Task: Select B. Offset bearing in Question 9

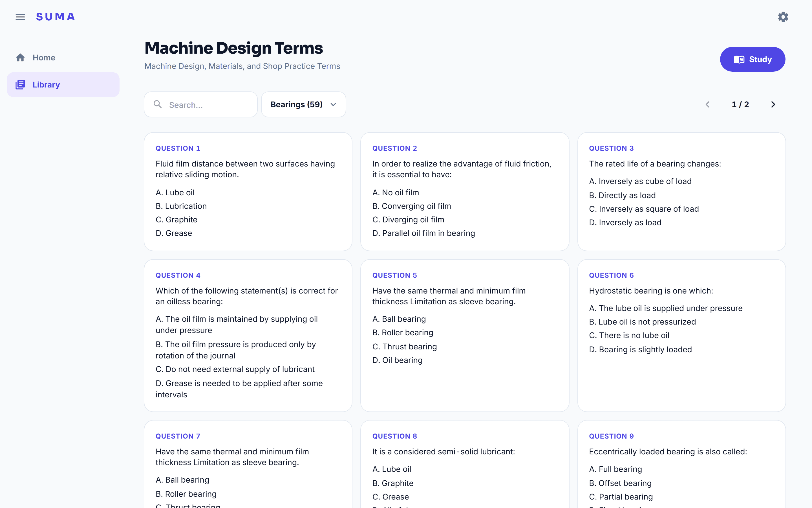Action: tap(620, 483)
